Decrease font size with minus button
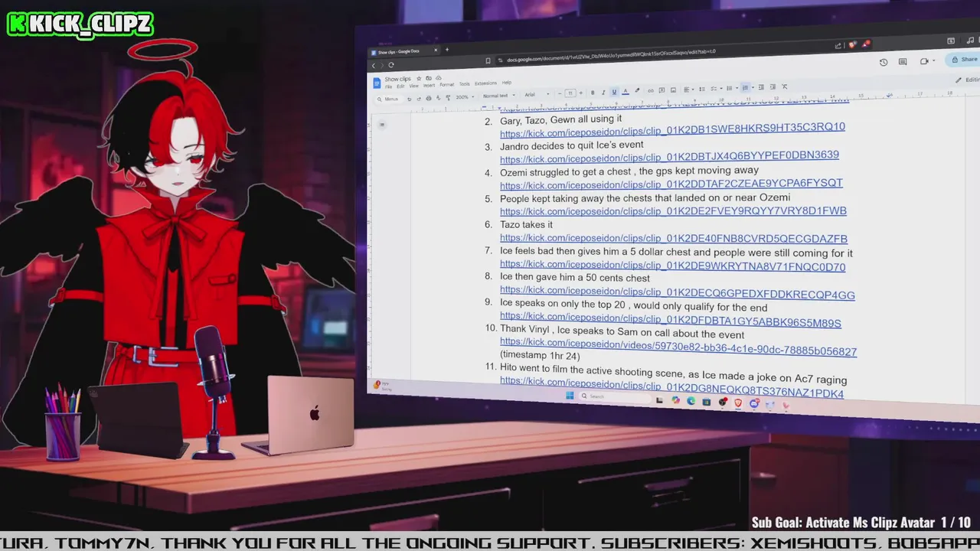980x551 pixels. click(560, 93)
